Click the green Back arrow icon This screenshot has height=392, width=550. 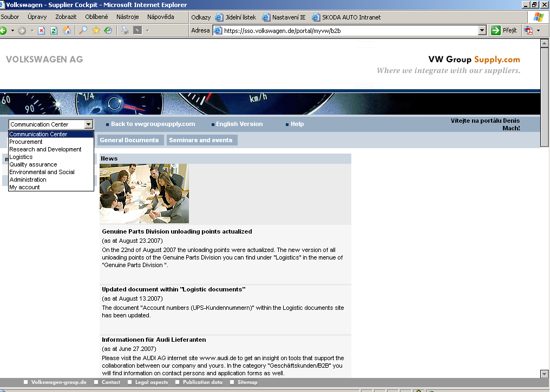point(3,31)
